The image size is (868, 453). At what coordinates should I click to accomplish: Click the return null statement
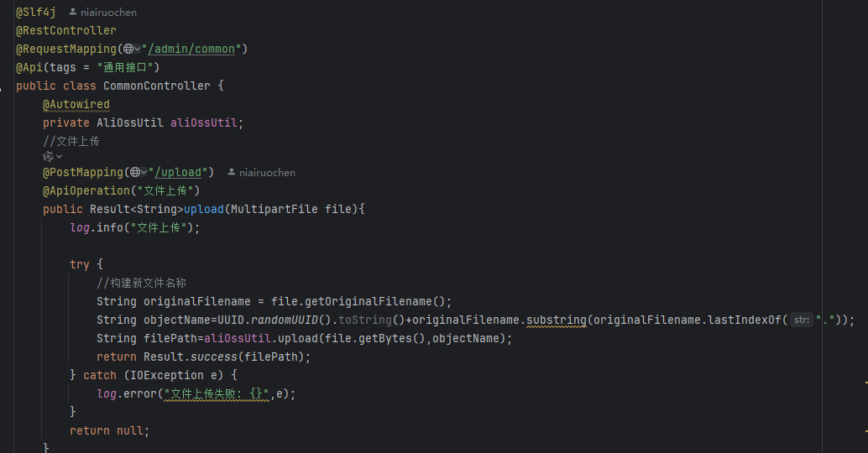110,431
